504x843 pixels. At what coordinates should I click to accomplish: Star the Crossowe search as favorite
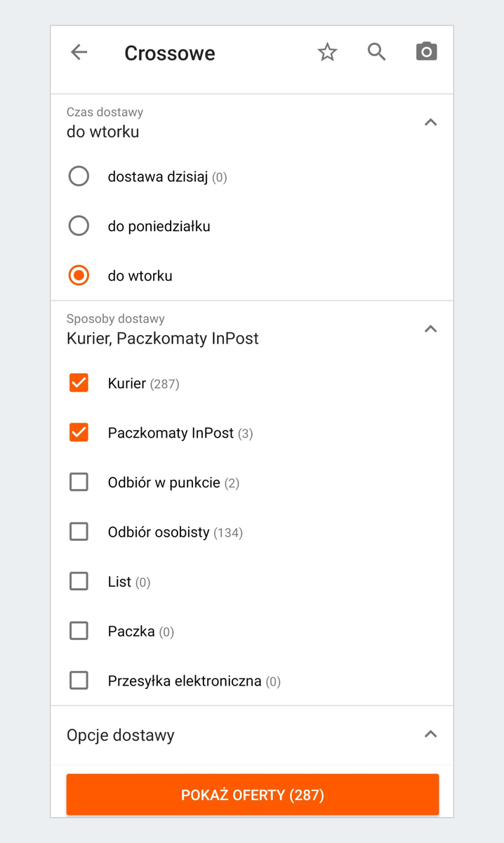pos(327,51)
